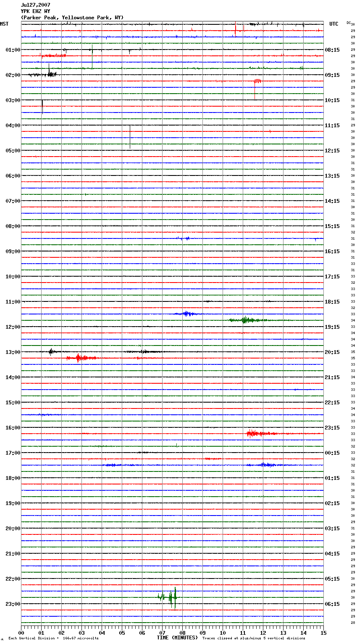
Task: Click minute axis tick label 05
Action: [x=122, y=633]
